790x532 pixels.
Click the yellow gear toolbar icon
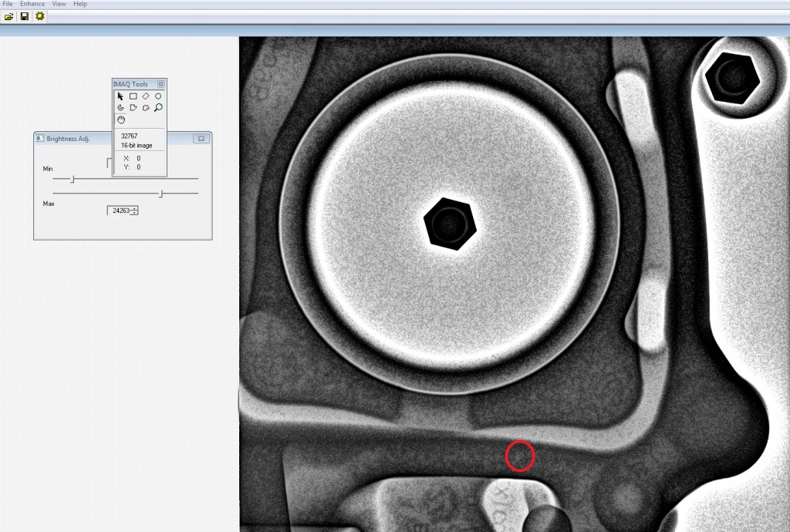tap(39, 16)
